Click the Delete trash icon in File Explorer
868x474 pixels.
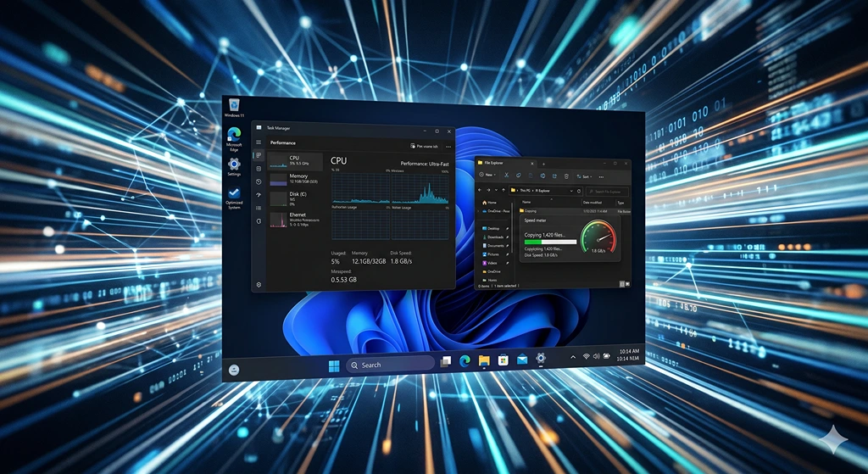pos(566,176)
